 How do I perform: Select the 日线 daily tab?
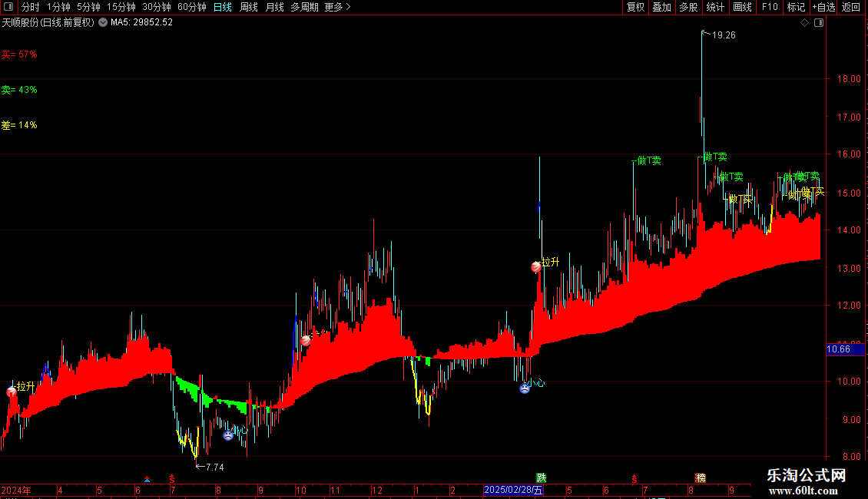click(x=223, y=7)
